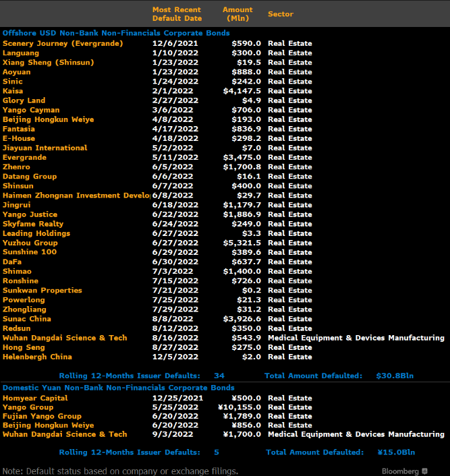Click the Bloomberg logo icon
The height and width of the screenshot is (476, 450).
click(x=425, y=471)
